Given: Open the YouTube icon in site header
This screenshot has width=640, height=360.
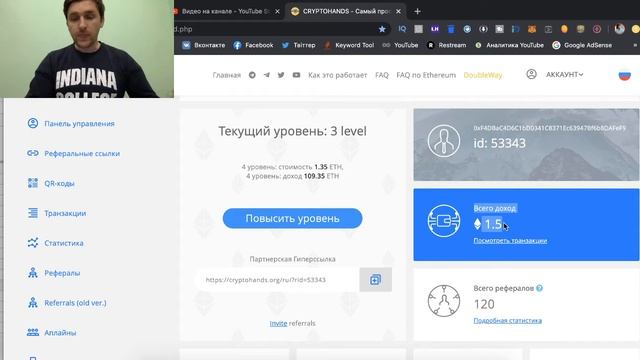Looking at the screenshot, I should point(296,75).
